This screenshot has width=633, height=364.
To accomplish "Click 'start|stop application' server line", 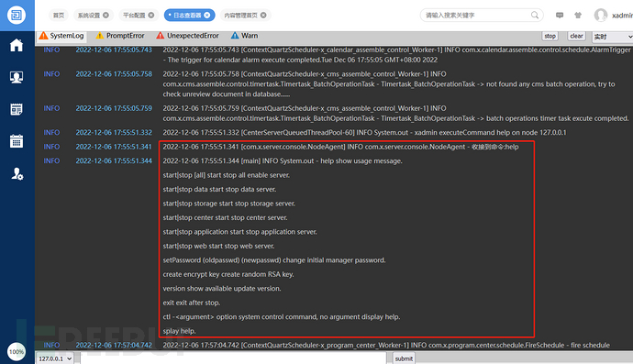I will 239,232.
